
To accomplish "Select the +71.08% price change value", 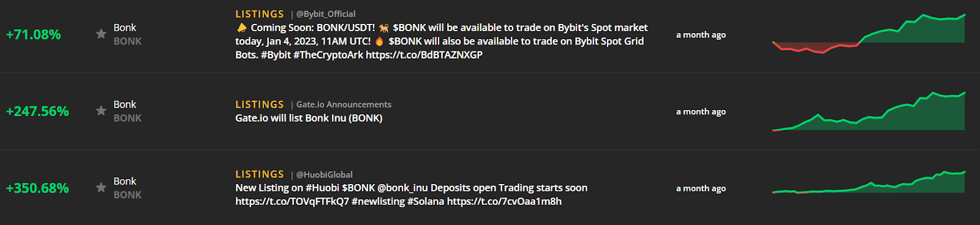I will [34, 34].
